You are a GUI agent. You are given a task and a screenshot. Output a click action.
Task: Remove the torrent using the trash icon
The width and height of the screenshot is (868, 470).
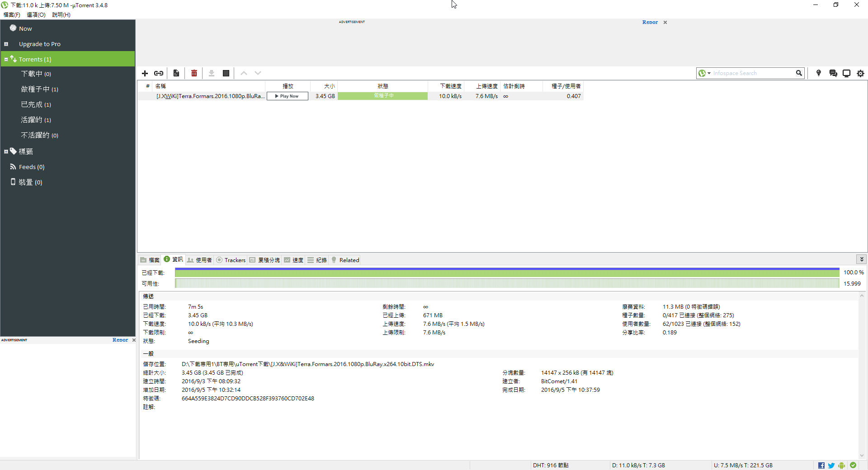pyautogui.click(x=194, y=73)
